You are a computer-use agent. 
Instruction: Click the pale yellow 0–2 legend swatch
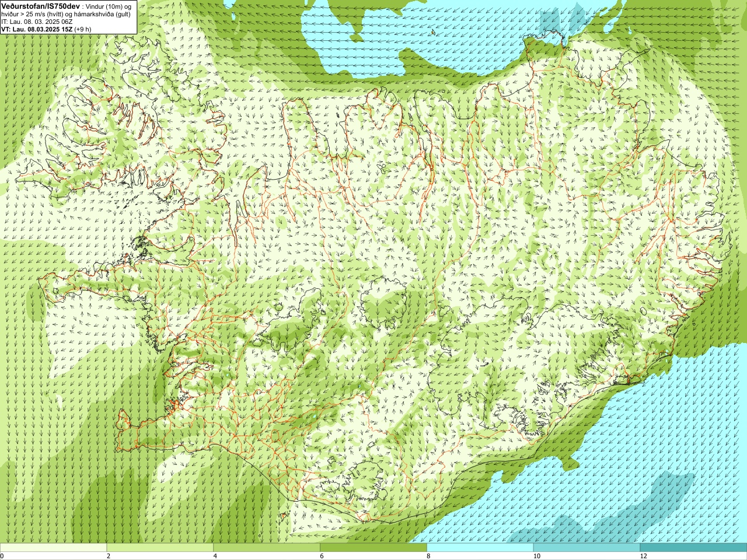[54, 548]
